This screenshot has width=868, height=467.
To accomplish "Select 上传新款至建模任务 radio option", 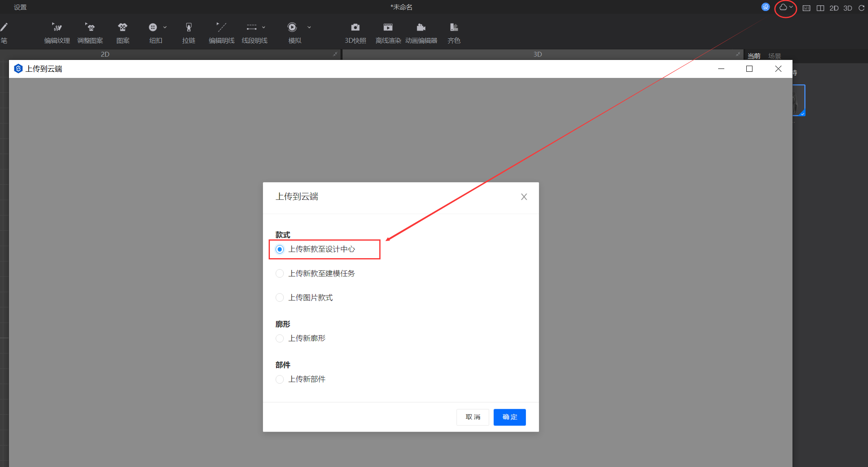I will 280,274.
